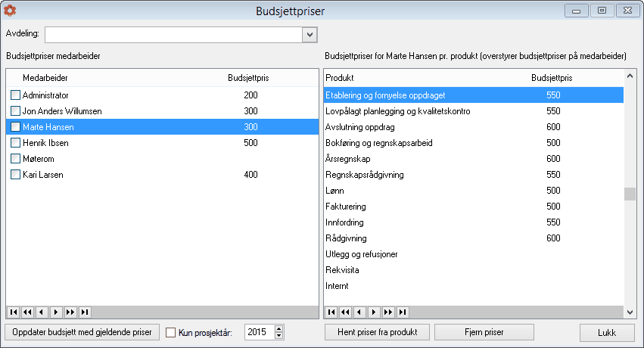
Task: Jump back a page in employee list navigator
Action: pos(27,312)
